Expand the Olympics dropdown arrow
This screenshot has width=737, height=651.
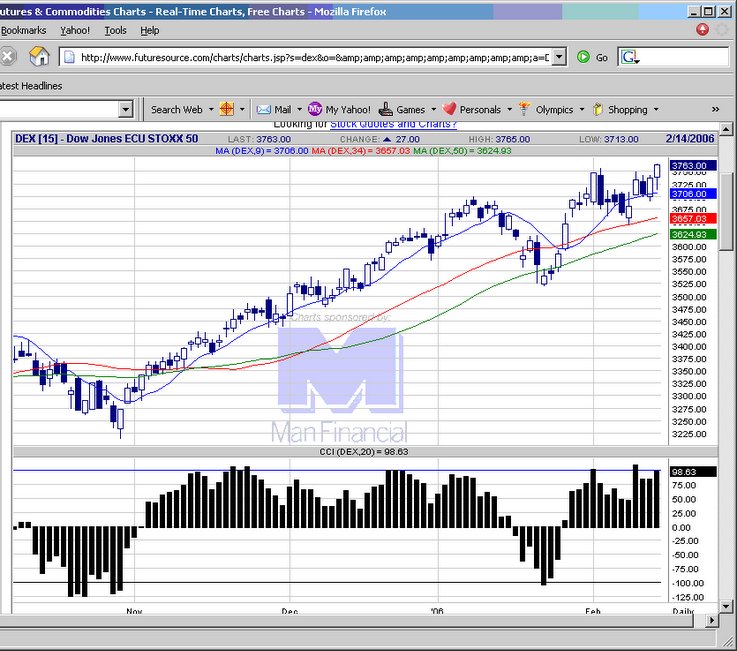582,110
